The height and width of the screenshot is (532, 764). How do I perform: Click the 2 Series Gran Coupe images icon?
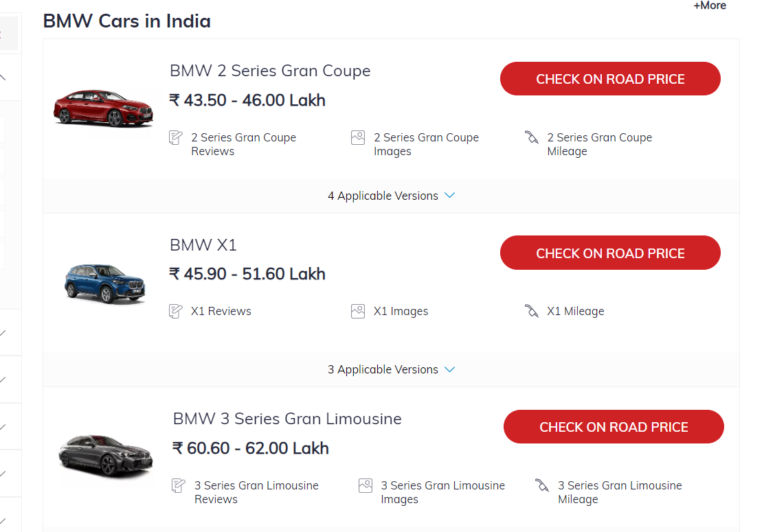click(357, 137)
